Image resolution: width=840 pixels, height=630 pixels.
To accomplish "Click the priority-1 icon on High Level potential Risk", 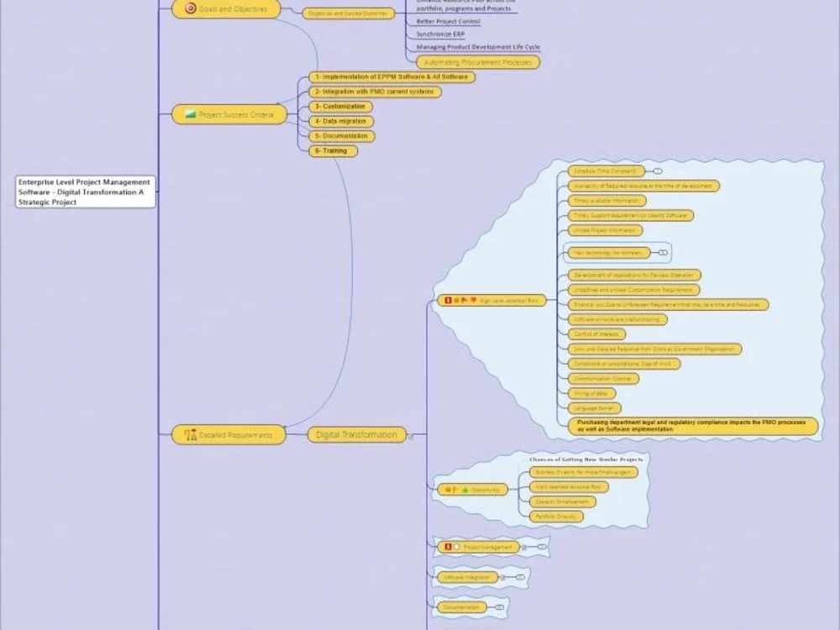I will pos(449,299).
